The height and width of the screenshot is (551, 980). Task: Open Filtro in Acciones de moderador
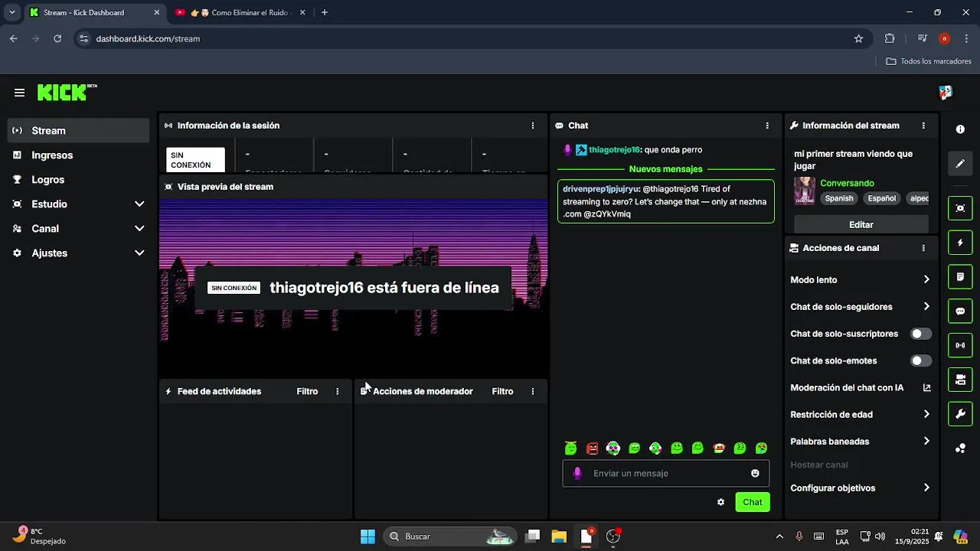coord(502,391)
